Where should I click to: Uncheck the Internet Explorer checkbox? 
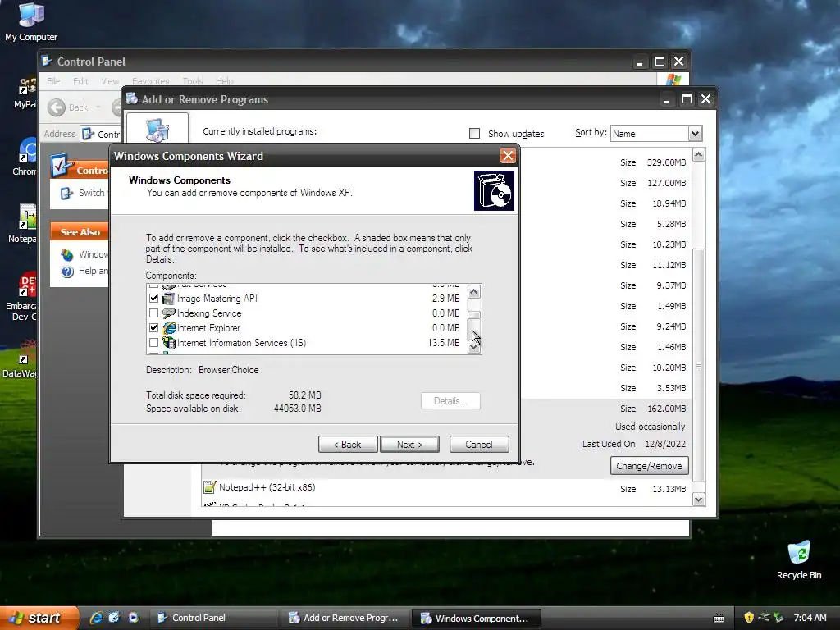point(153,328)
